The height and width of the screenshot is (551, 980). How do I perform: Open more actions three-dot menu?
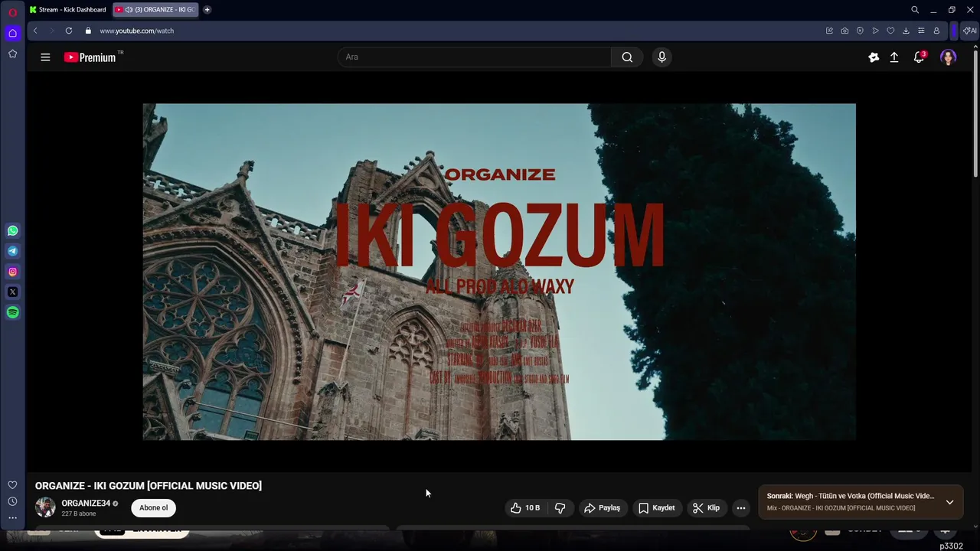[740, 508]
